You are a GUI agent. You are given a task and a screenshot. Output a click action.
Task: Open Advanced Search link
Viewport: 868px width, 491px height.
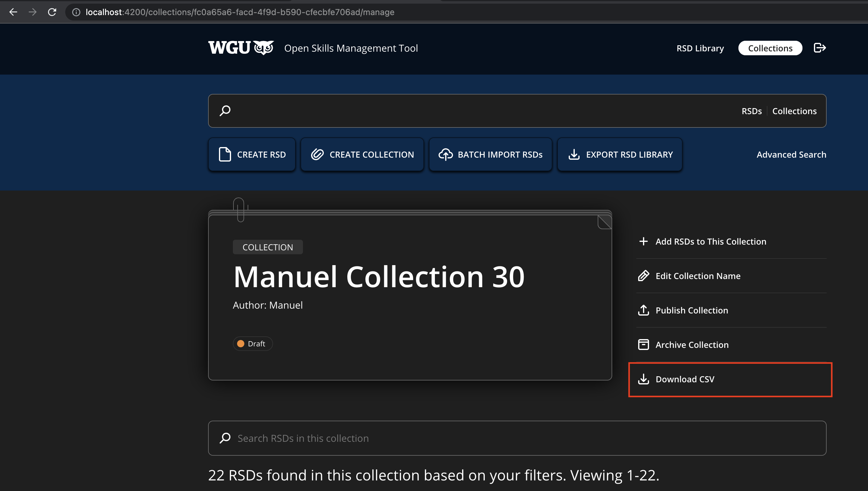tap(791, 154)
